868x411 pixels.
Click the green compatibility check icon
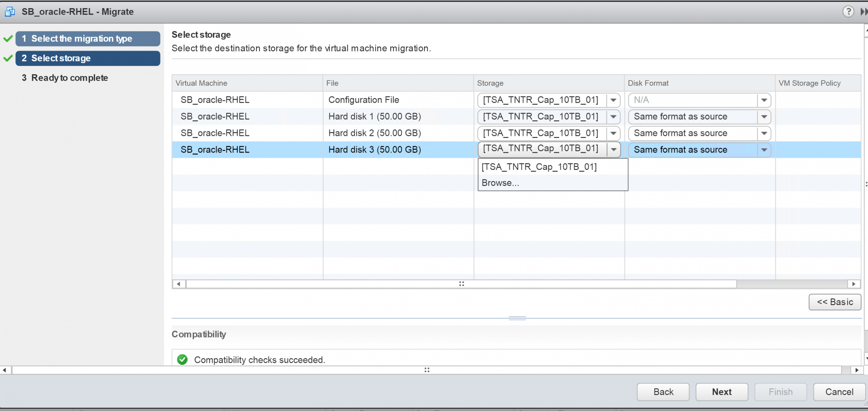[x=182, y=359]
